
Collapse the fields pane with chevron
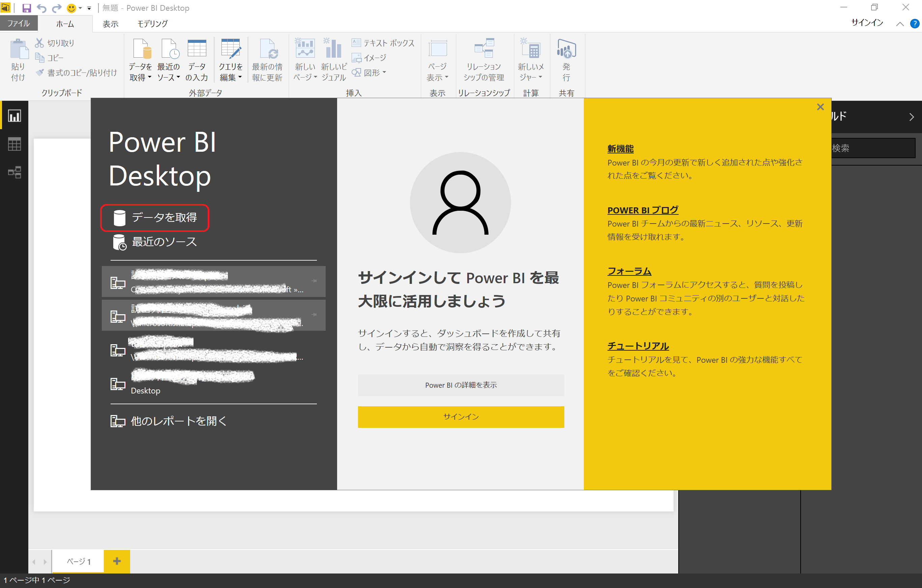912,117
